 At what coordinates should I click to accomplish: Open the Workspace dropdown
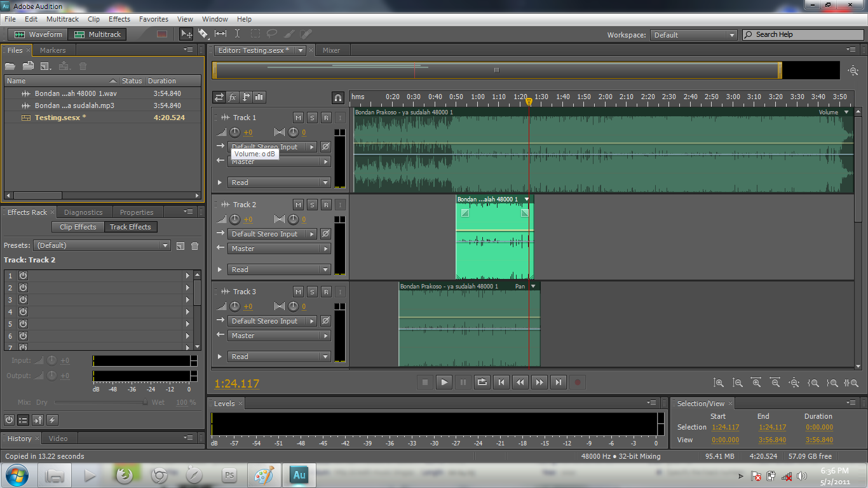694,35
